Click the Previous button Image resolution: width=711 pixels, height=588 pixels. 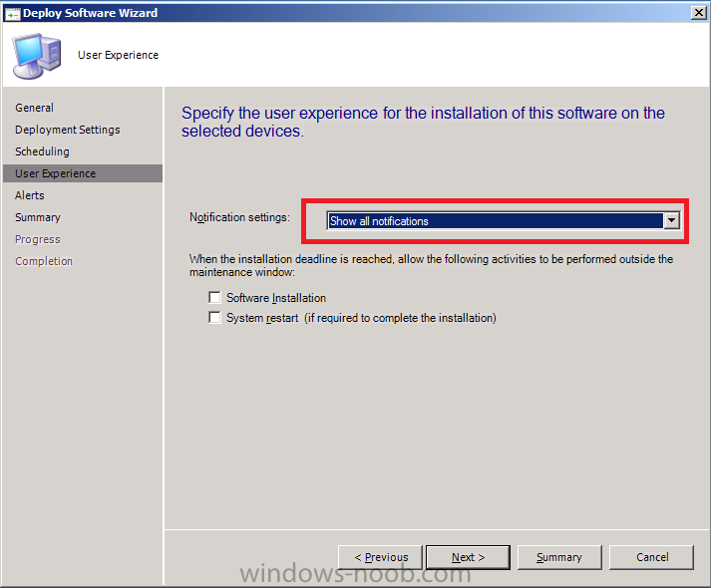click(x=381, y=557)
